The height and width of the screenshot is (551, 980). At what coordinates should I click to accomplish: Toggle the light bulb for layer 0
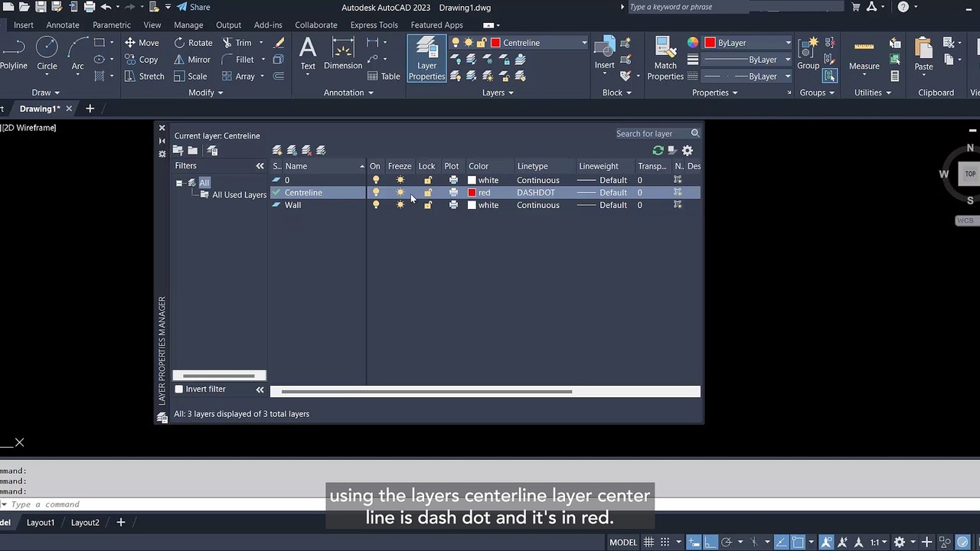(x=375, y=181)
